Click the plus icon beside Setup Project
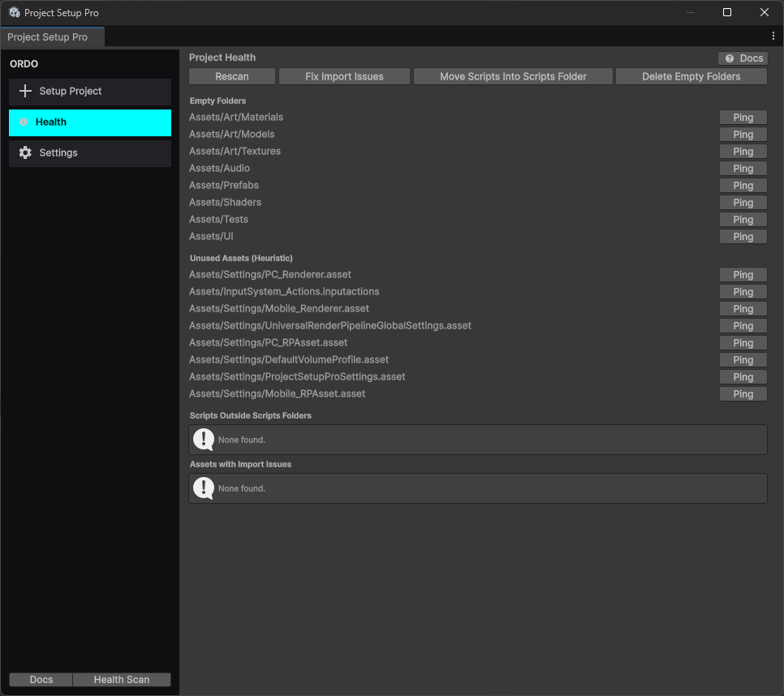Screen dimensions: 784x696 [x=25, y=91]
